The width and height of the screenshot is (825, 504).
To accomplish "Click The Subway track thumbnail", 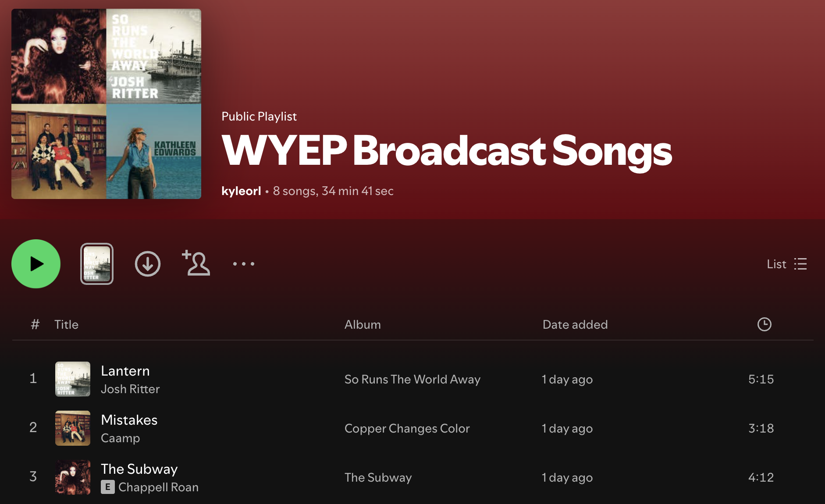I will [73, 477].
